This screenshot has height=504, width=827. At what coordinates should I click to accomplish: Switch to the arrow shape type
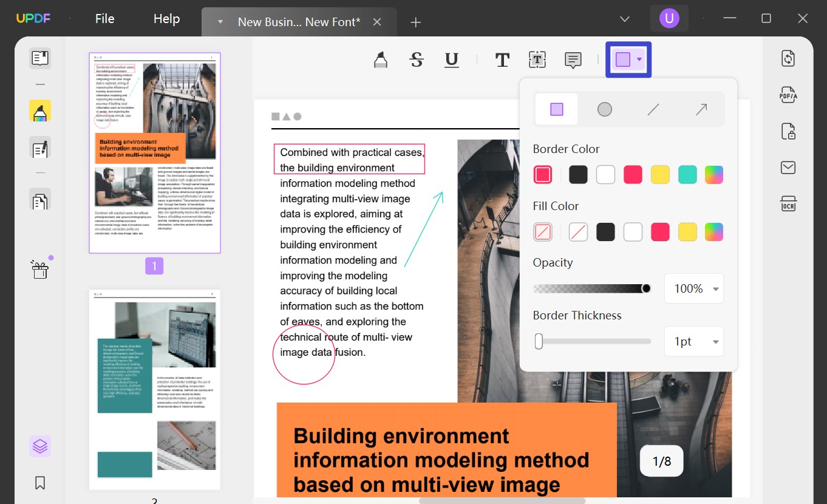pos(701,109)
